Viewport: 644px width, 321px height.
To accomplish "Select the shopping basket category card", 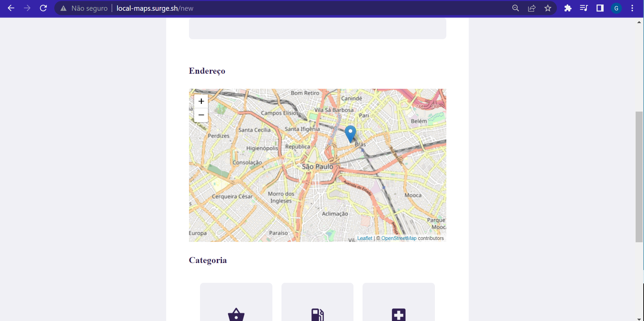I will click(236, 302).
